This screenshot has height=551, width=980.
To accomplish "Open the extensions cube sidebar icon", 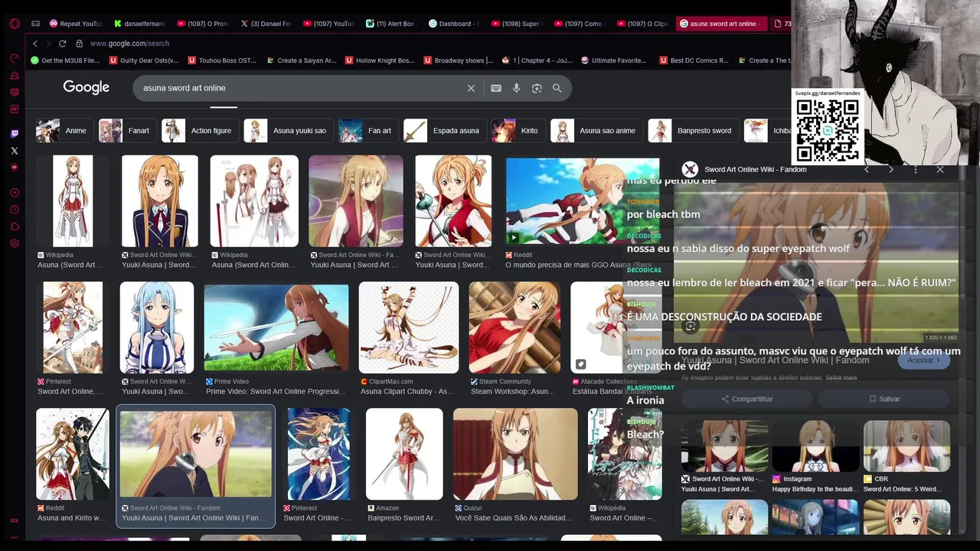I will (15, 226).
